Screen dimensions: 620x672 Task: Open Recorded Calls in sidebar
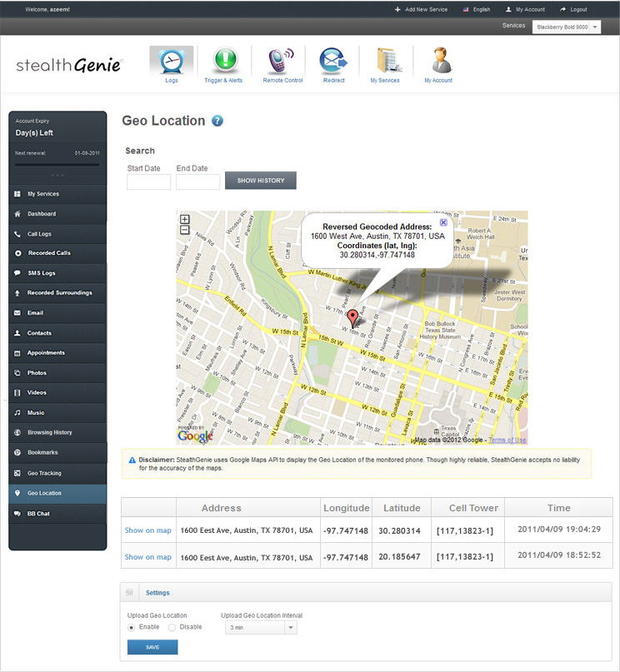(57, 253)
